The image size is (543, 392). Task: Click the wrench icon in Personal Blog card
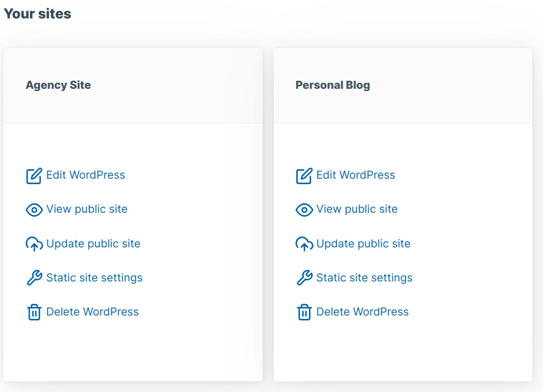304,278
